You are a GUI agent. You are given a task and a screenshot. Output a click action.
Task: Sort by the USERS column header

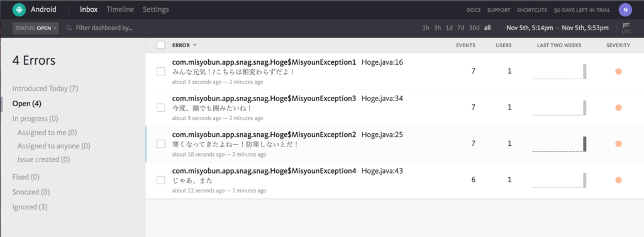504,45
